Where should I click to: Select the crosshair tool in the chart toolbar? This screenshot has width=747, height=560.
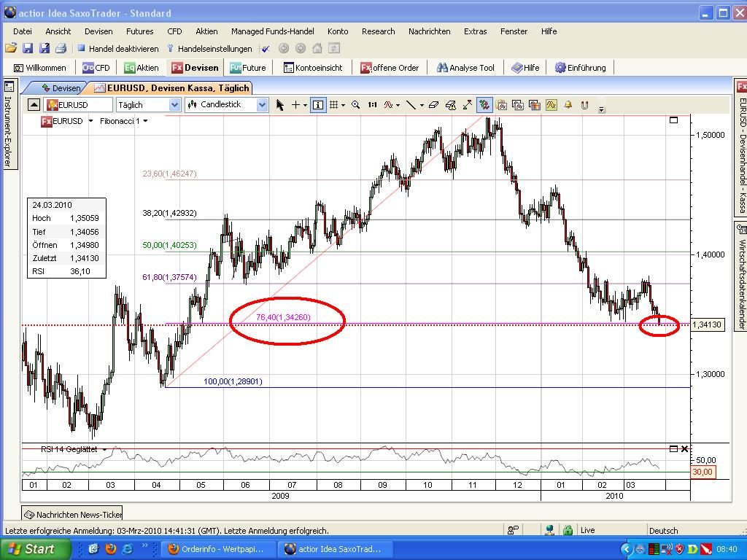295,104
